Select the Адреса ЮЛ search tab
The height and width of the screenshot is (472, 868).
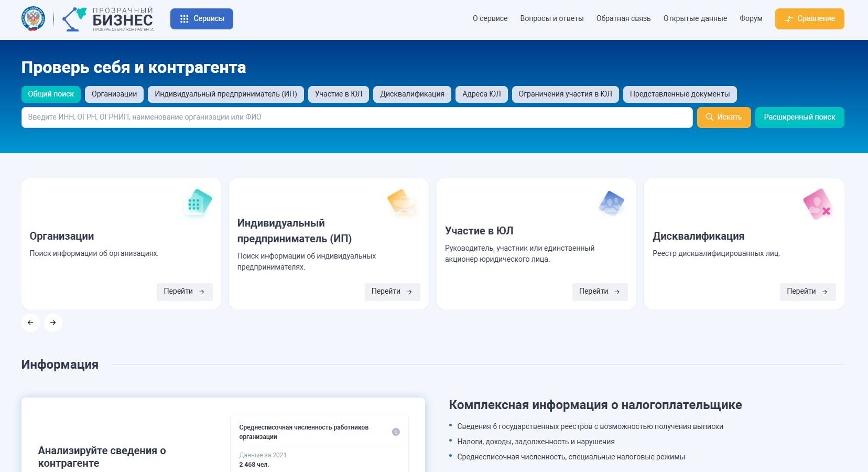click(481, 94)
